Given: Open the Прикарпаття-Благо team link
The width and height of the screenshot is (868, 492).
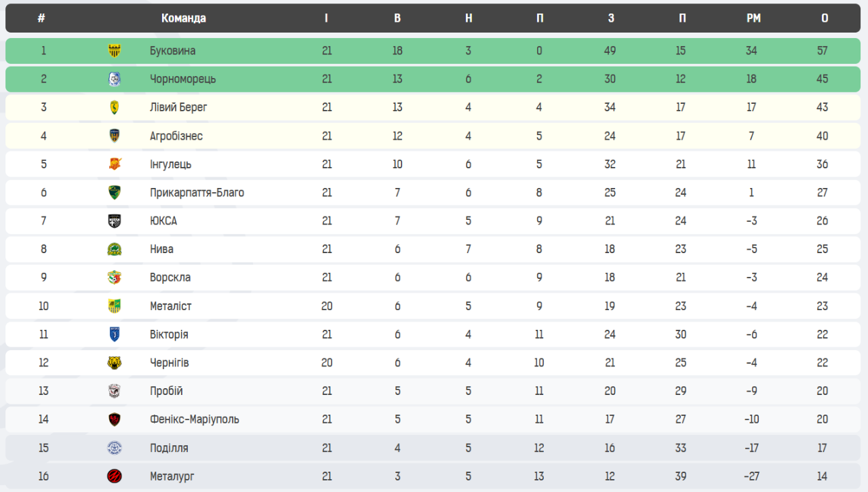Looking at the screenshot, I should 197,193.
